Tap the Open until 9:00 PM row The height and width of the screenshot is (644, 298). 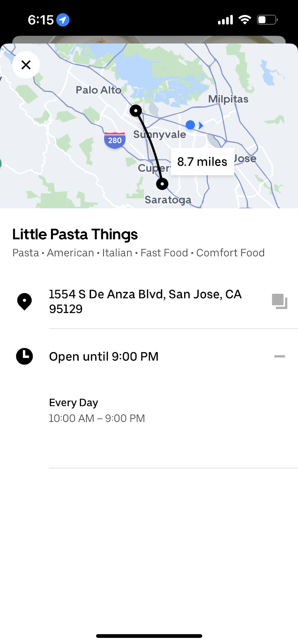pos(104,356)
